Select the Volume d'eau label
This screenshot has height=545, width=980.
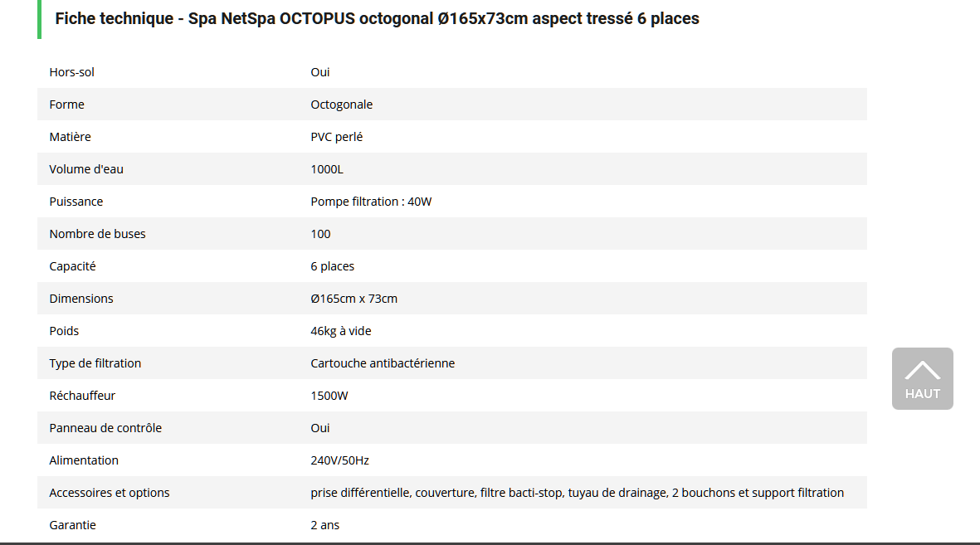point(86,169)
